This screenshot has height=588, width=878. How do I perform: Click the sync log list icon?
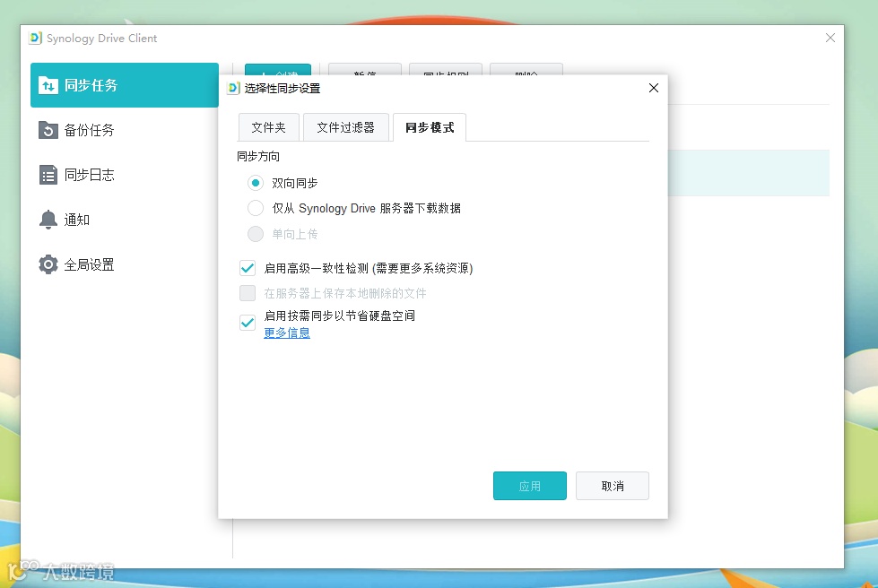coord(48,175)
